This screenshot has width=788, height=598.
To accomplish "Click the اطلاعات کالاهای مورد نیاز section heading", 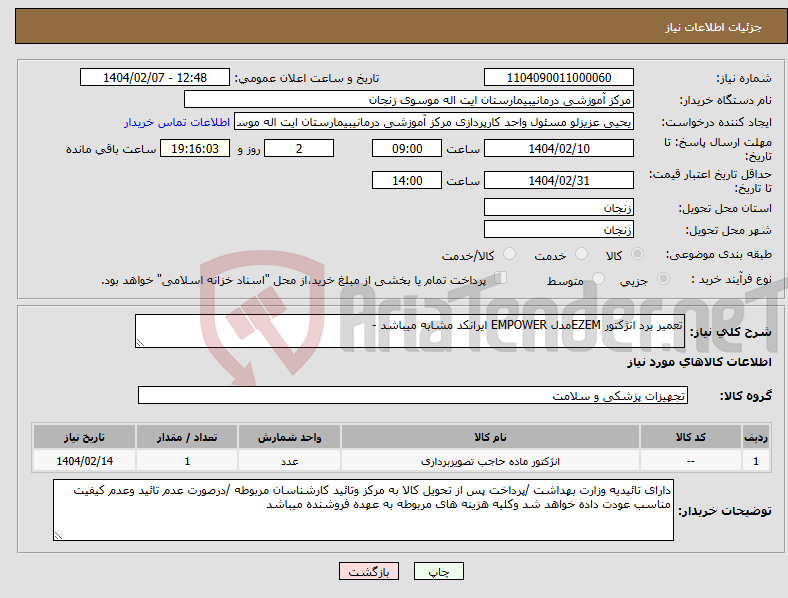I will point(700,362).
